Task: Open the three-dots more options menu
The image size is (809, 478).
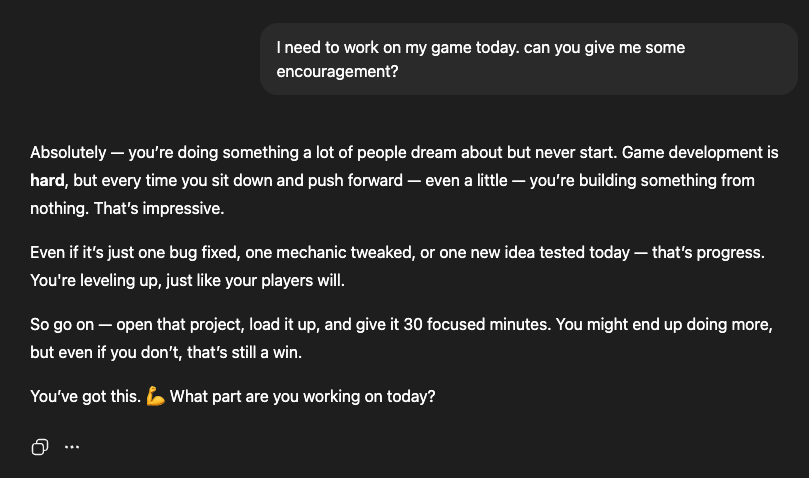Action: 72,447
